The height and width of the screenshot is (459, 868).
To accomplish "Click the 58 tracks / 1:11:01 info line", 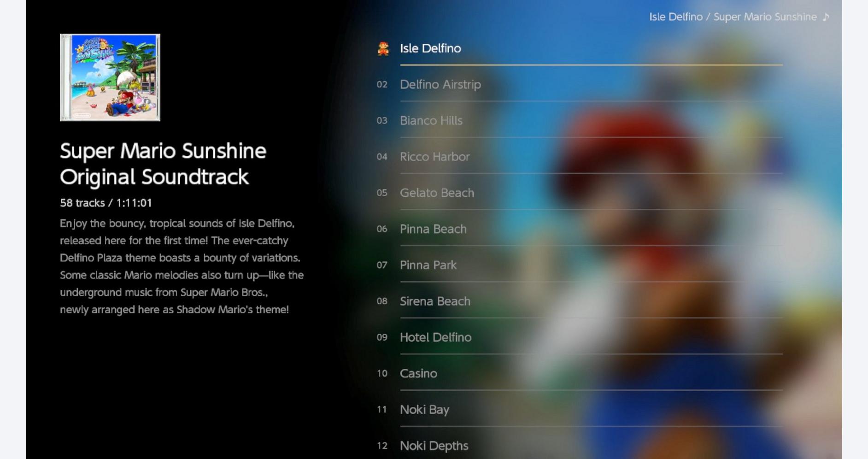I will [x=106, y=203].
